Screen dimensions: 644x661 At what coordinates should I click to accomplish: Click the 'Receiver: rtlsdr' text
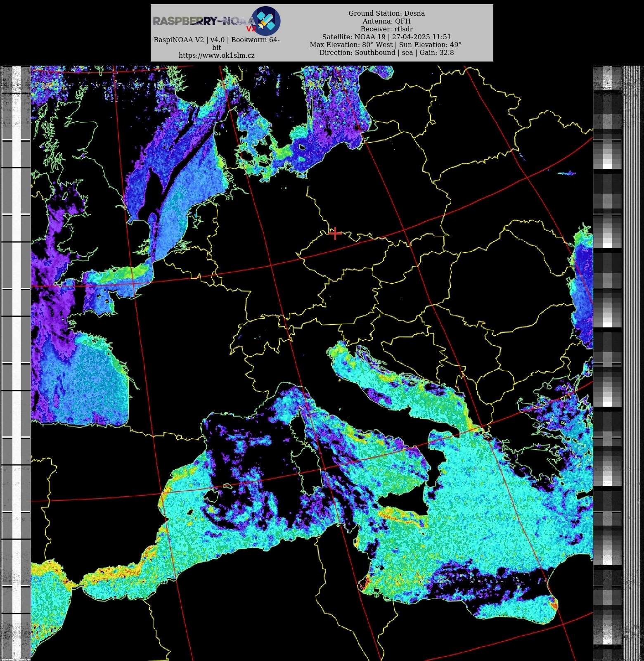click(x=386, y=29)
